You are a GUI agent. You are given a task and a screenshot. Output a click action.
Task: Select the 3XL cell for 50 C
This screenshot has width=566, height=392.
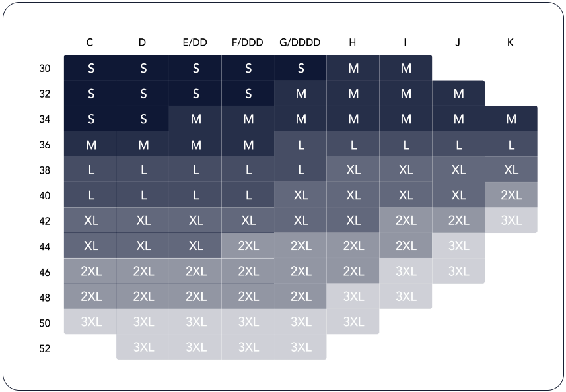(x=90, y=322)
